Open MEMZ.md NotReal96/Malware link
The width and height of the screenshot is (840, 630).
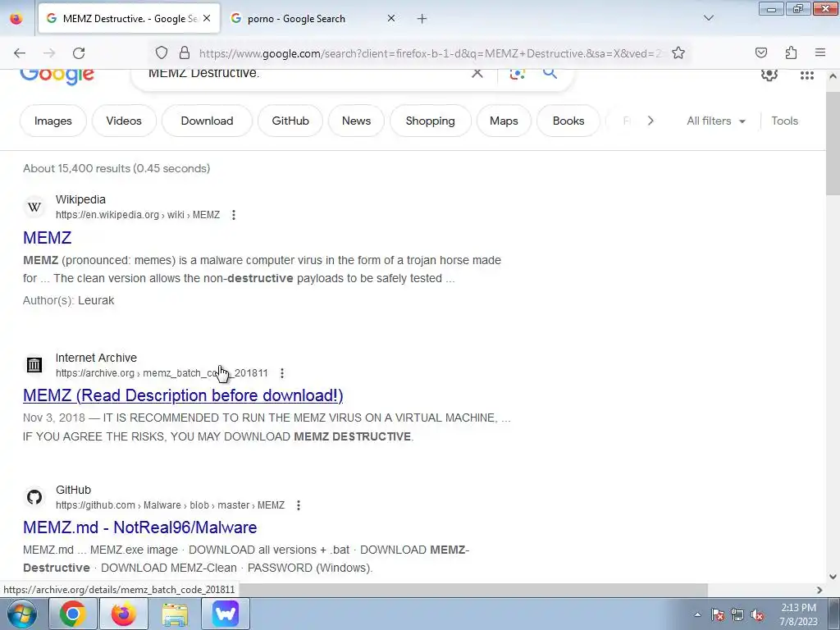[139, 527]
